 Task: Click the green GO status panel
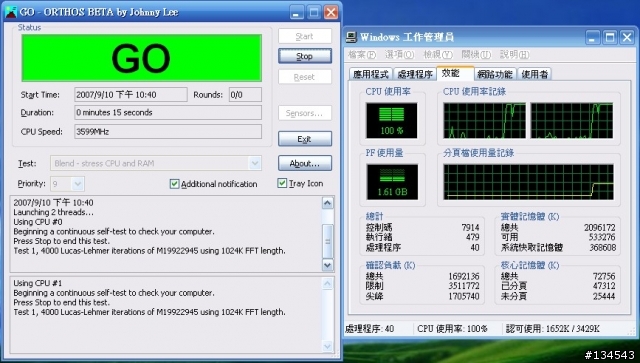coord(141,58)
